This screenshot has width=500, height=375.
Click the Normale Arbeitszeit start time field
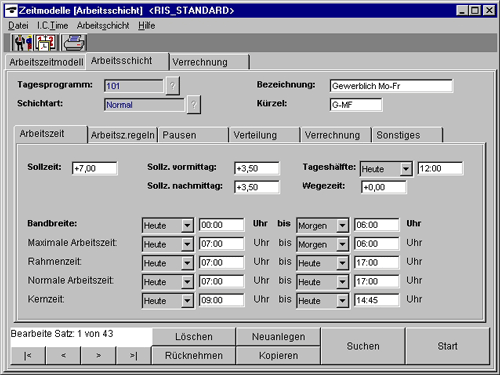(221, 281)
